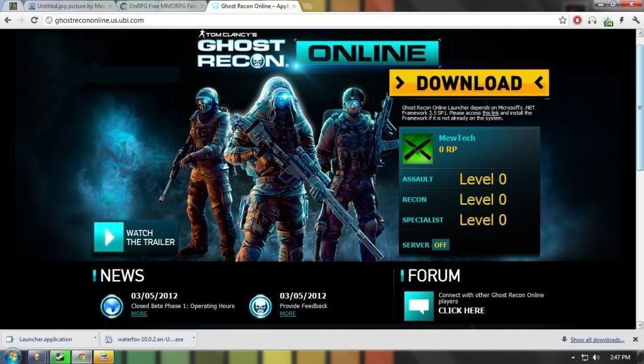The image size is (644, 364).
Task: Open Chrome wrench settings menu
Action: click(636, 20)
